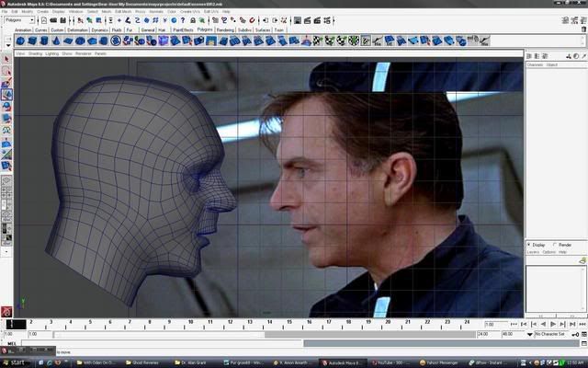Screen dimensions: 588x368
Task: Switch to the Surfaces shelf tab
Action: click(263, 29)
